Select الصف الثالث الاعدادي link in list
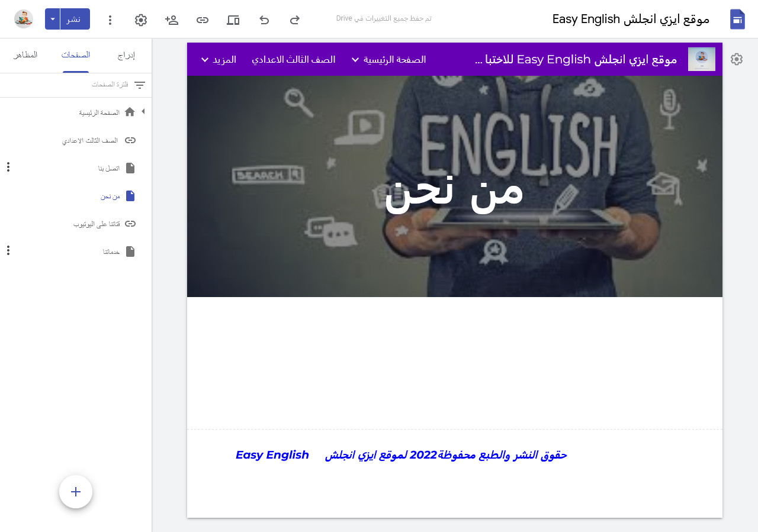Screen dimensions: 758x532 pos(90,140)
